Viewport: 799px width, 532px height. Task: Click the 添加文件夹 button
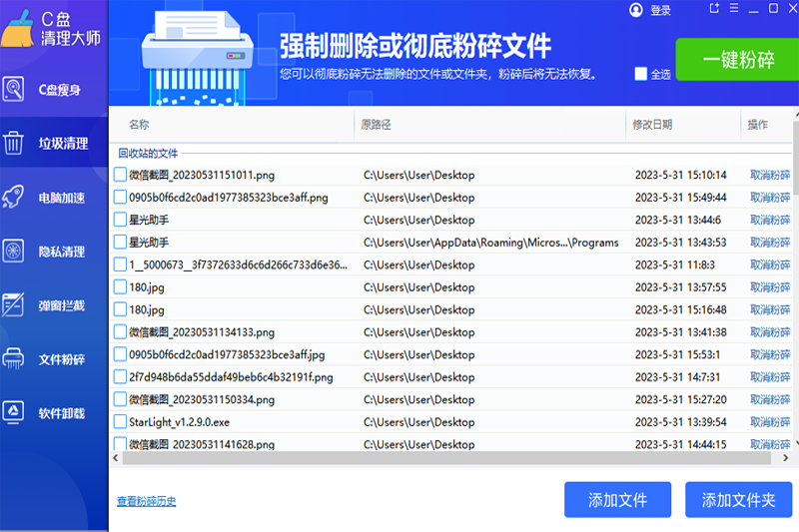[738, 500]
